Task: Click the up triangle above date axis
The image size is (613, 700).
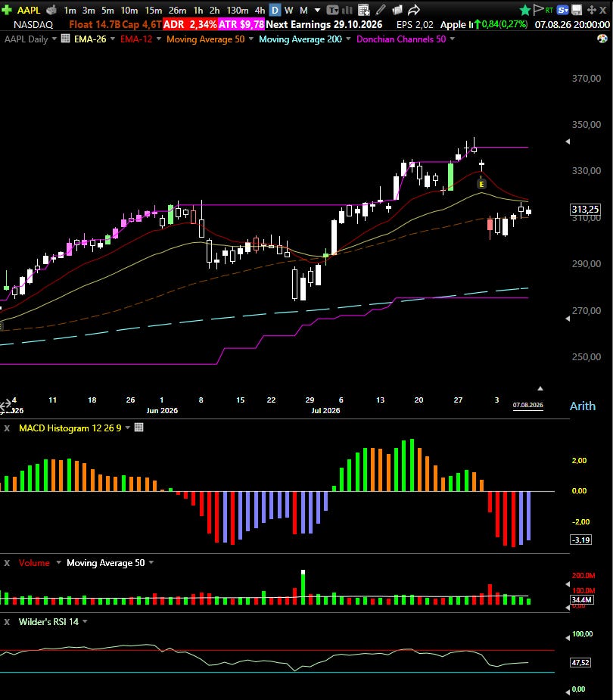Action: tap(540, 388)
